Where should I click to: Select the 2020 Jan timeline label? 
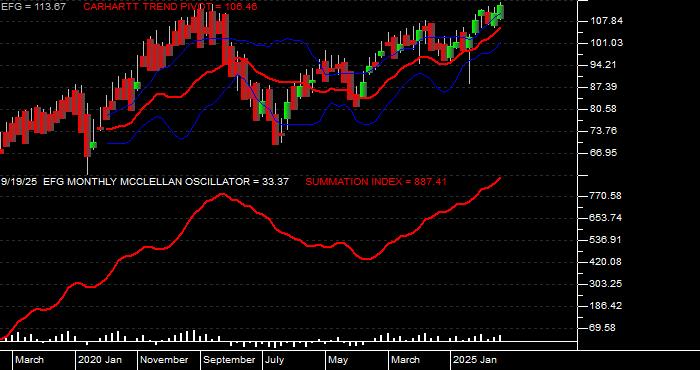click(100, 360)
